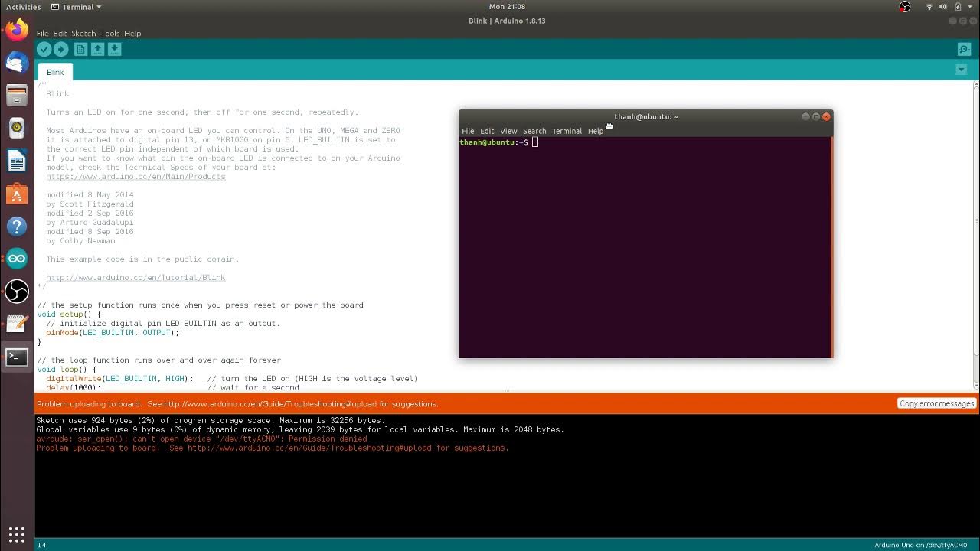Click the OBS recording tray indicator
Image resolution: width=980 pixels, height=551 pixels.
point(905,7)
